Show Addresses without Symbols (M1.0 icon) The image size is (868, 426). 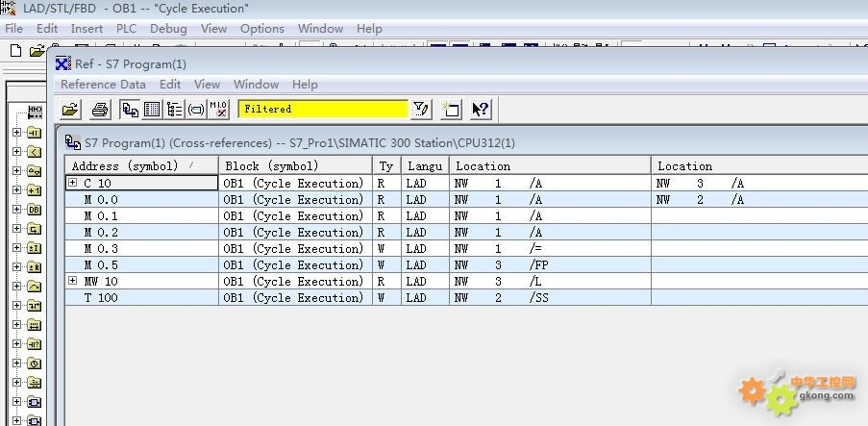click(x=218, y=110)
